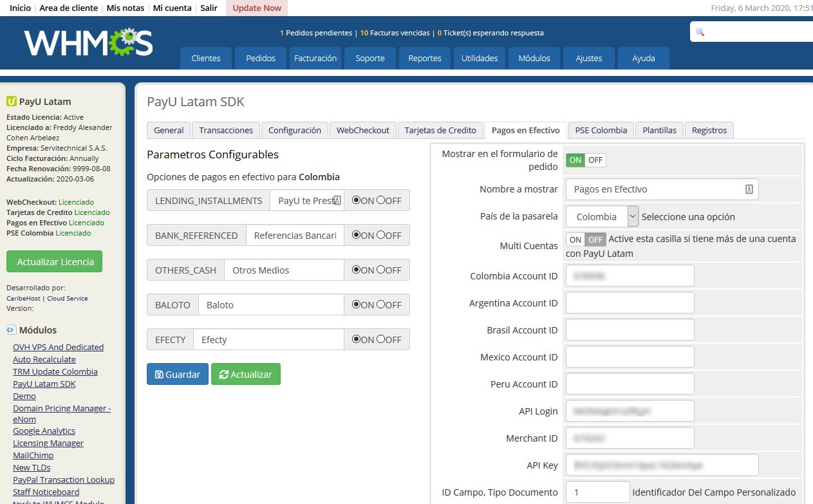Switch to the WebCheckout tab
The width and height of the screenshot is (813, 504).
pos(363,130)
